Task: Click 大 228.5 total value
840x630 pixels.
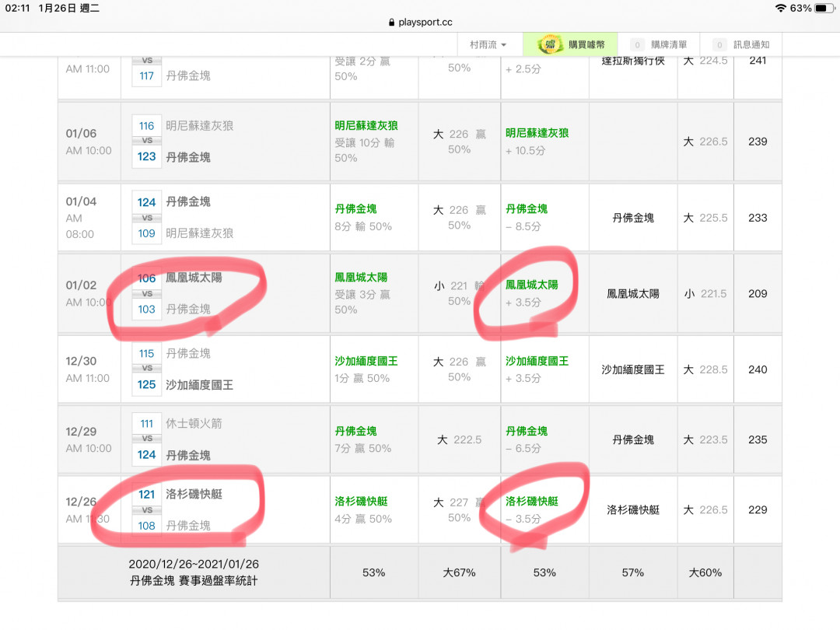Action: pyautogui.click(x=705, y=369)
